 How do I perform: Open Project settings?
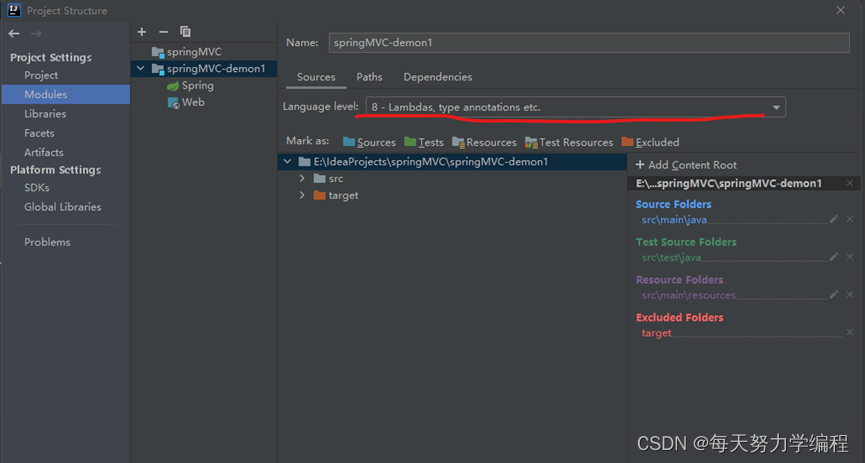coord(41,76)
